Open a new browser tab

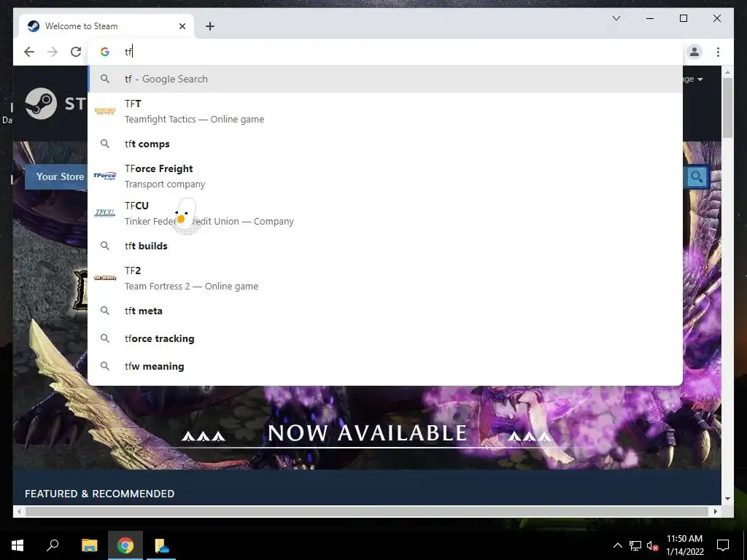pyautogui.click(x=210, y=26)
